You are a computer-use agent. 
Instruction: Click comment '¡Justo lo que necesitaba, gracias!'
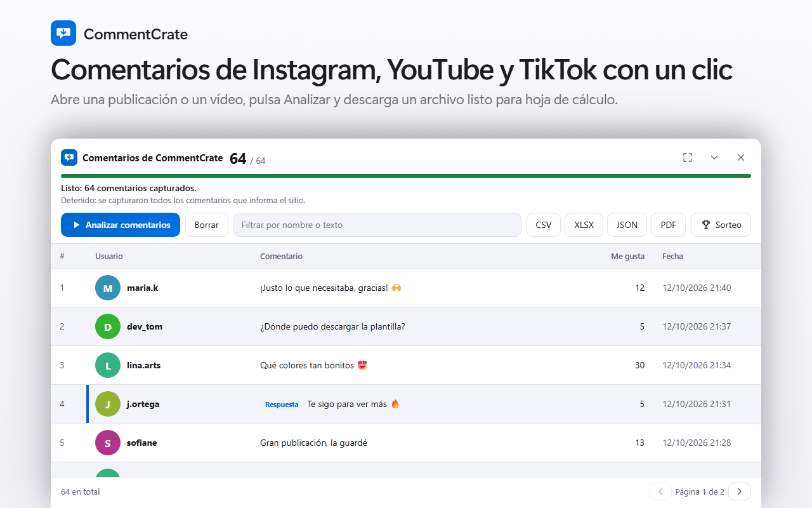(324, 288)
